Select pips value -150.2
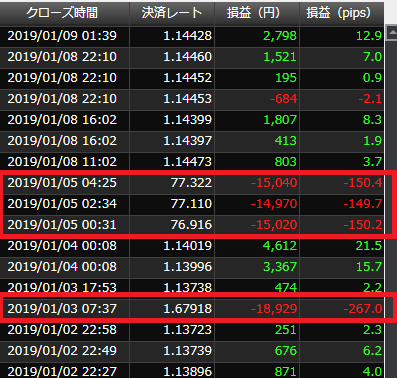This screenshot has width=397, height=378. (x=363, y=224)
